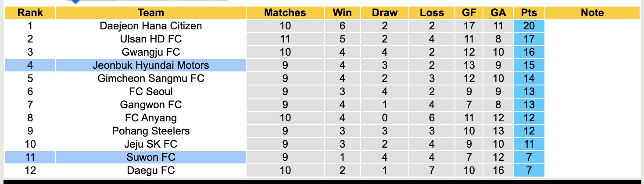Click the Win column header
The width and height of the screenshot is (644, 184).
click(x=342, y=13)
